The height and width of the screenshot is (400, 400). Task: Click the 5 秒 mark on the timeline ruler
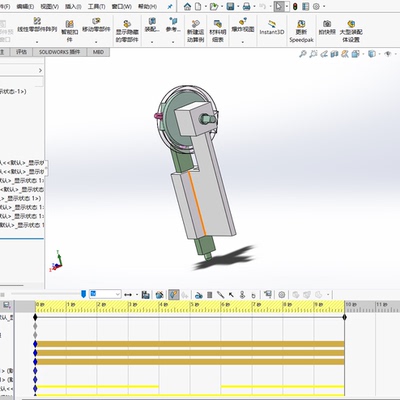[194, 304]
